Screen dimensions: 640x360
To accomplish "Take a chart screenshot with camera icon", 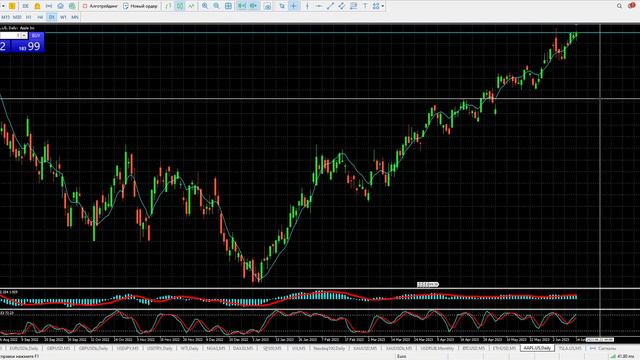I will (267, 6).
